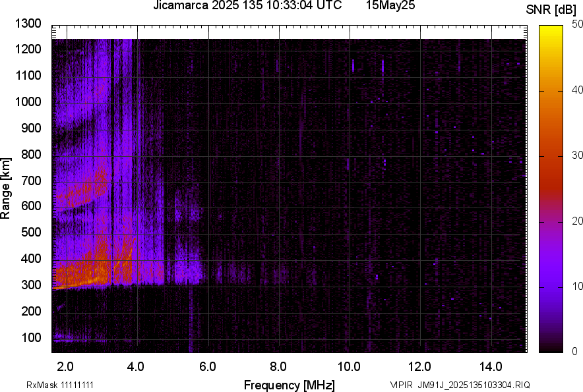Click the 'Frequency [MHz]' axis label

point(290,385)
